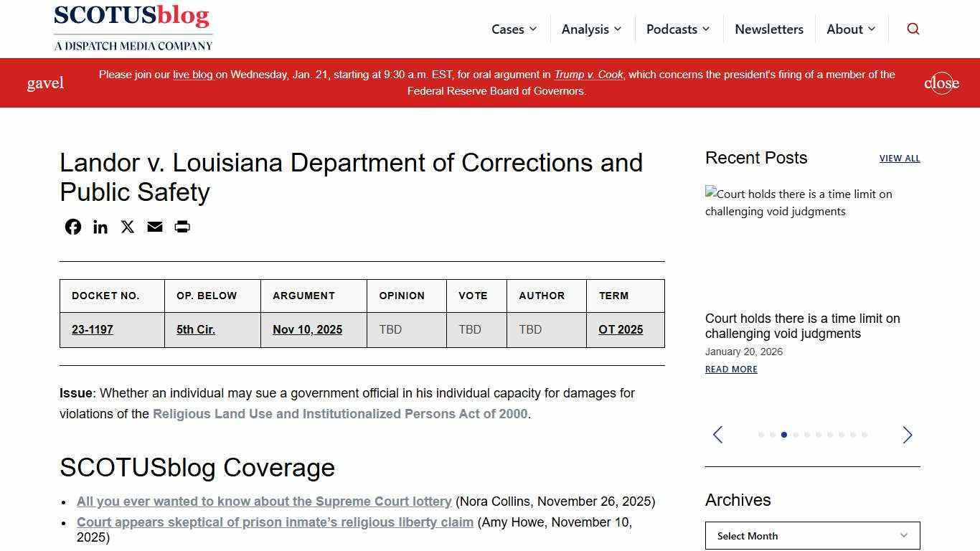Click the gavel icon in the banner
The height and width of the screenshot is (551, 980).
[x=45, y=83]
